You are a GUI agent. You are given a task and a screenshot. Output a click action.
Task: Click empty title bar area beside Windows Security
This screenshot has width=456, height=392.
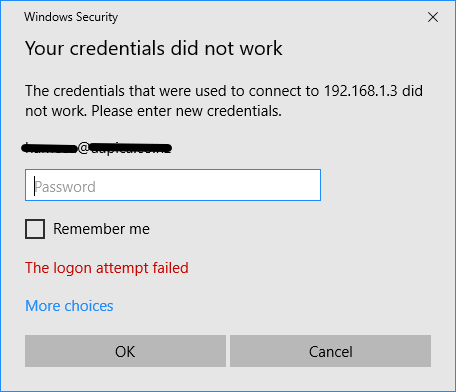point(267,17)
